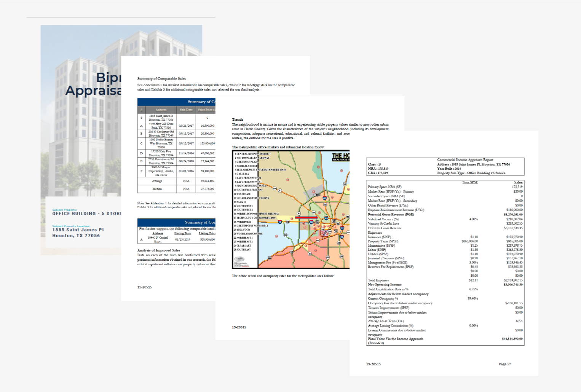Viewport: 581px width, 392px height.
Task: Click net operating income '$3,006,746.30'
Action: (x=513, y=285)
